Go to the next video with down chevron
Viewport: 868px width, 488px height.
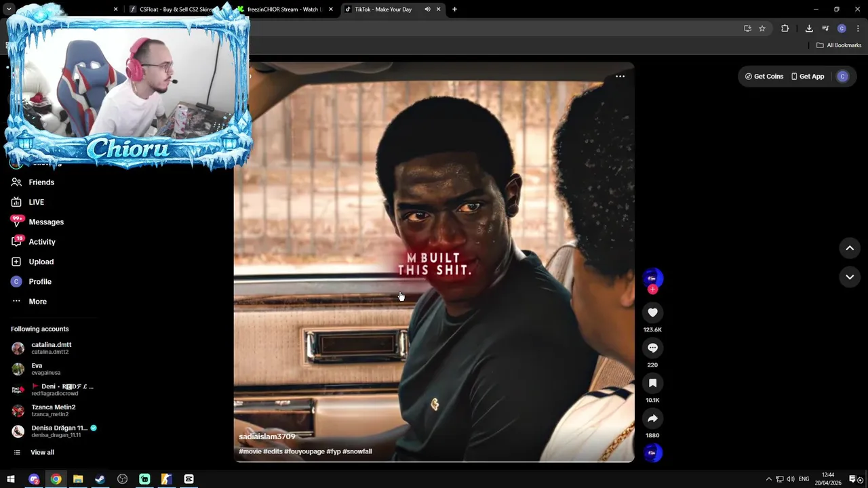[850, 277]
